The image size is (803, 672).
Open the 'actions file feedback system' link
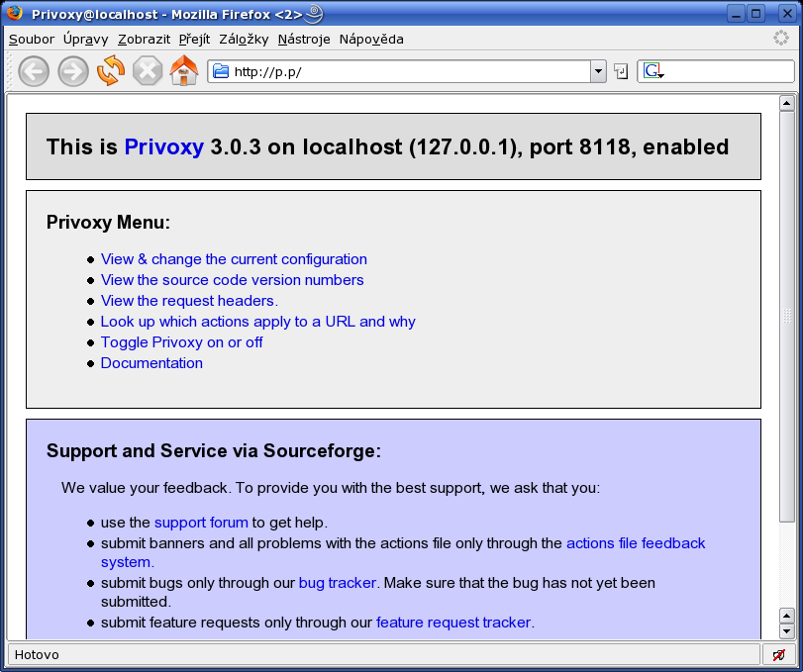[x=636, y=543]
